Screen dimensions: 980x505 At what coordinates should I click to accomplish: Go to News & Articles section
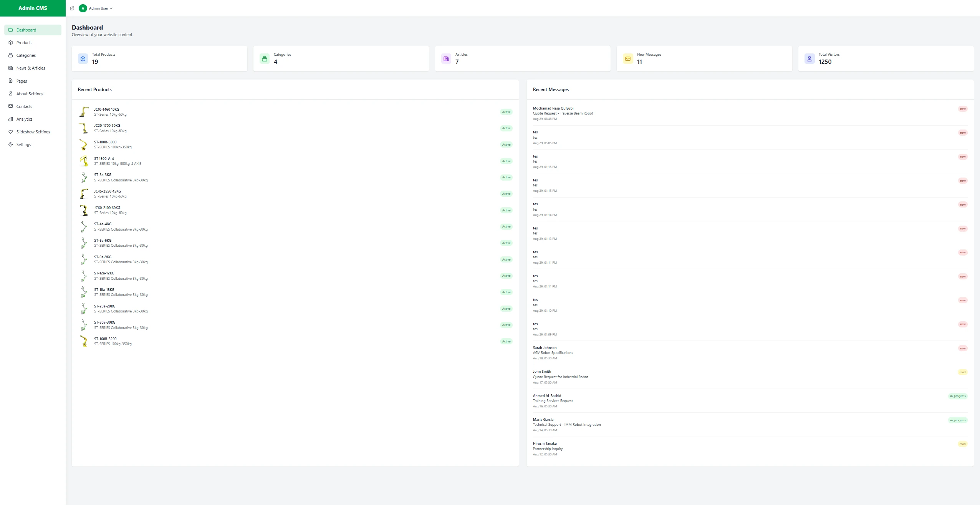click(30, 68)
